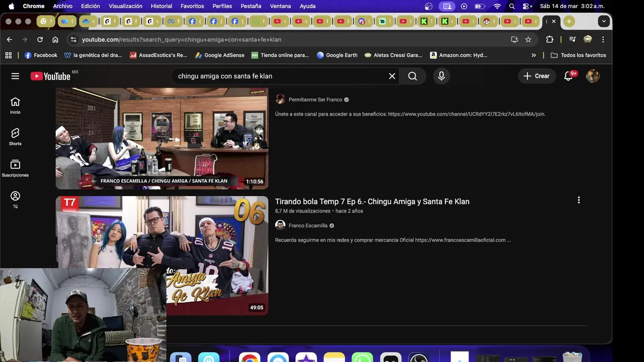
Task: Open the Archivo menu
Action: point(63,6)
